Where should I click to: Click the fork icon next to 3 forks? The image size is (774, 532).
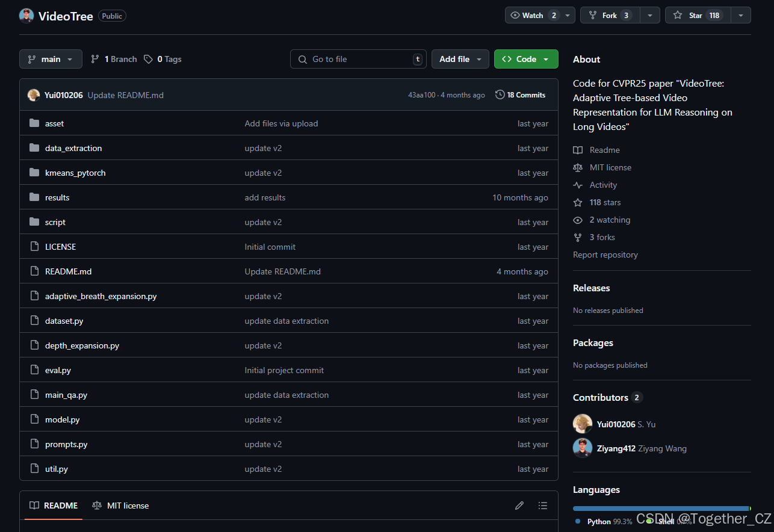pyautogui.click(x=578, y=237)
